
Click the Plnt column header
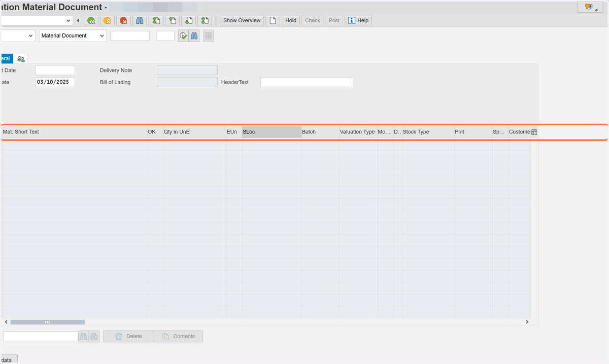pos(473,132)
